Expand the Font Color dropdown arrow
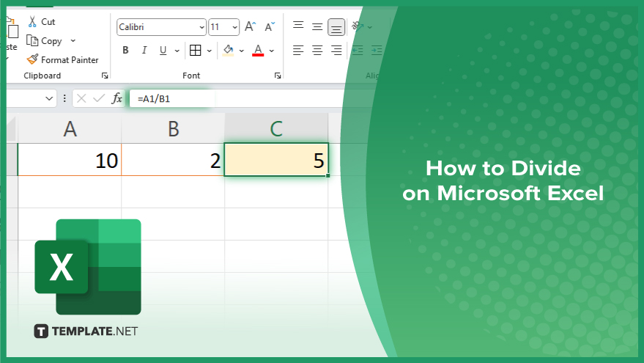This screenshot has width=644, height=363. click(x=272, y=51)
